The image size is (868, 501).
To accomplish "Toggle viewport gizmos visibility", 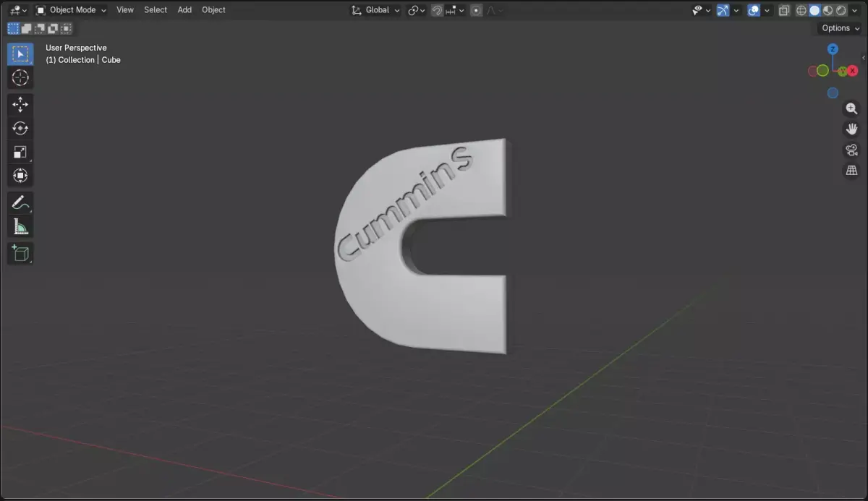I will pos(723,10).
